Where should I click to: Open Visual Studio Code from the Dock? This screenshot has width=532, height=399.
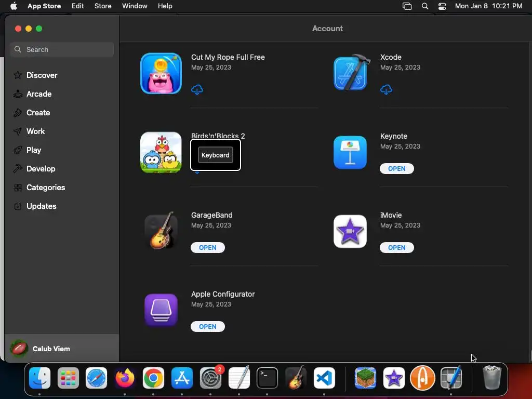324,378
